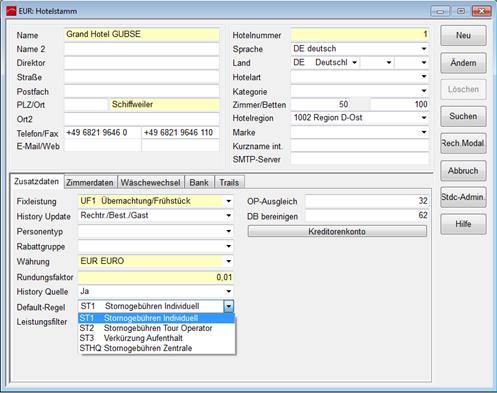Switch to the Wäschewechsel tab
This screenshot has height=393, width=497.
[150, 183]
